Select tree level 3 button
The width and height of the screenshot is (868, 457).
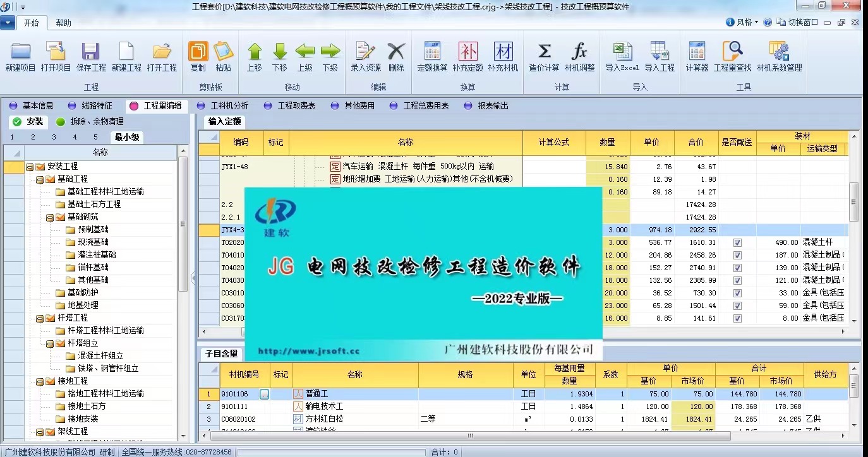pyautogui.click(x=54, y=137)
